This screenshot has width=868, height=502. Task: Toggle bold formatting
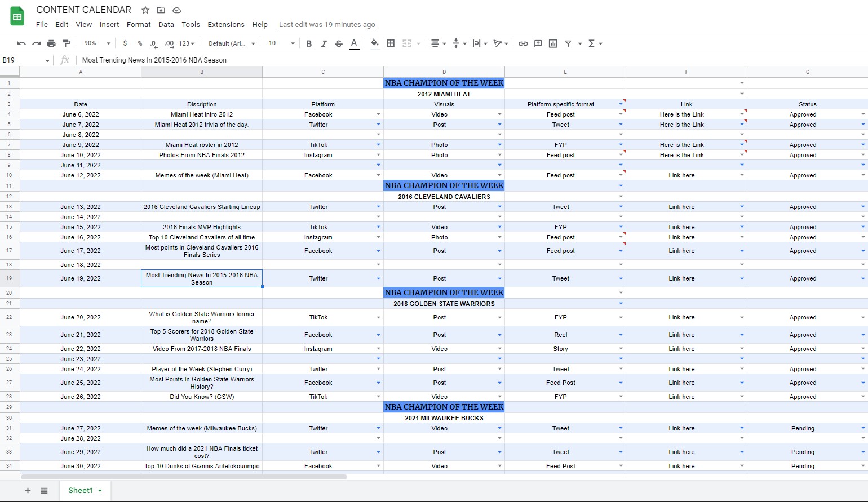pos(309,43)
